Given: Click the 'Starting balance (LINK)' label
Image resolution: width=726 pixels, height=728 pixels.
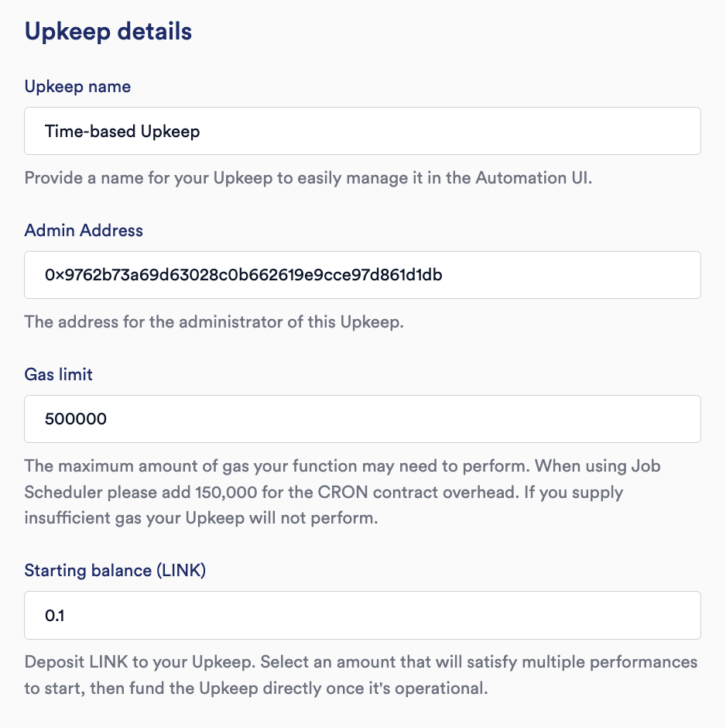Looking at the screenshot, I should pos(115,571).
